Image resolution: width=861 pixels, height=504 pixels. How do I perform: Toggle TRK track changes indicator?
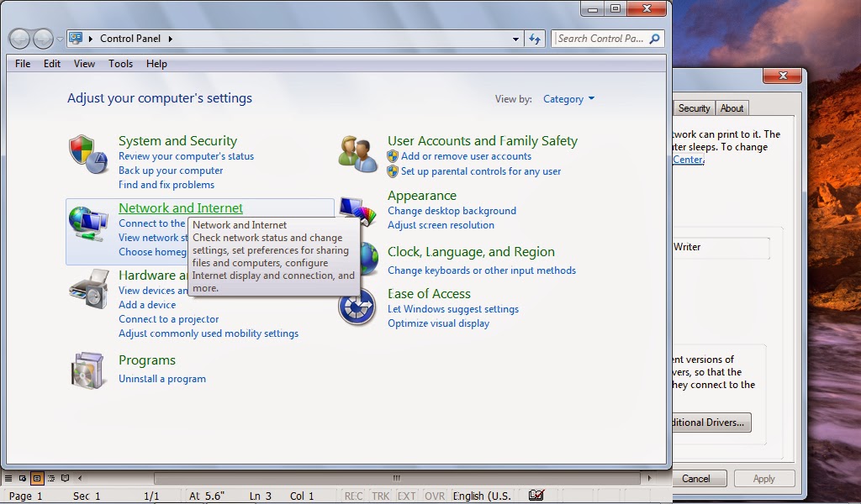coord(380,496)
